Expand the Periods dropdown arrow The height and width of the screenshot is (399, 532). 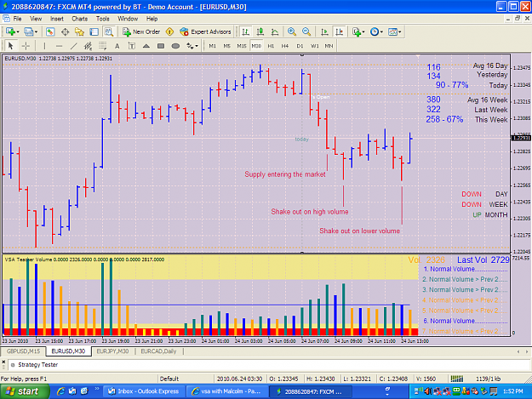click(381, 31)
